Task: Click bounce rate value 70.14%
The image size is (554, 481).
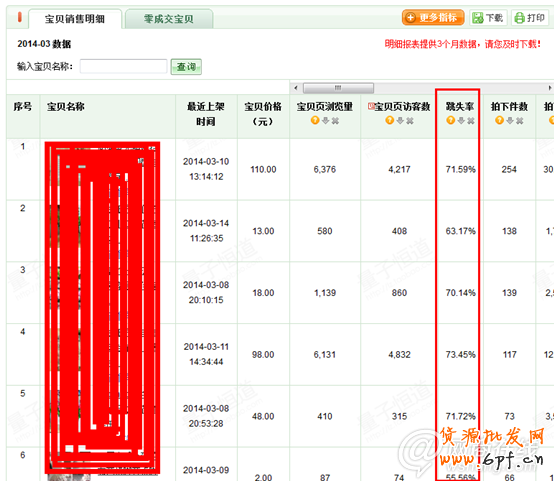Action: [x=460, y=293]
